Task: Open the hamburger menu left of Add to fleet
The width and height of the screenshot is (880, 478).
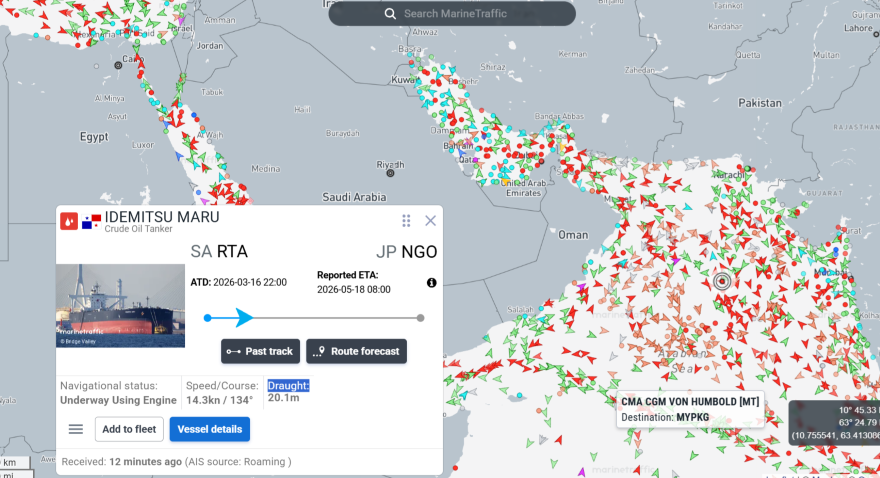Action: [76, 429]
